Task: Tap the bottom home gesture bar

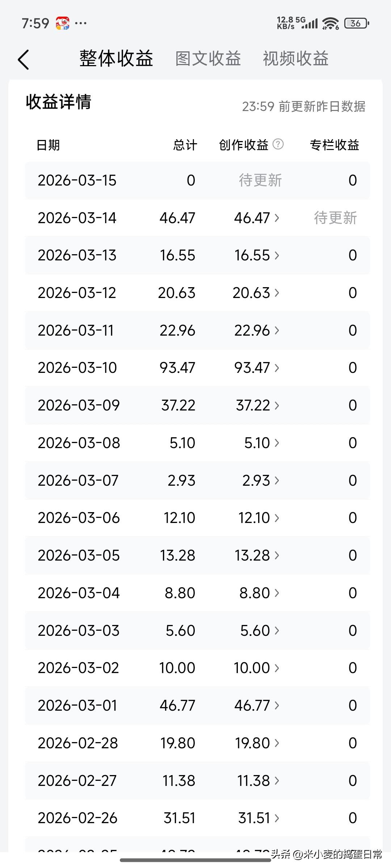Action: click(x=195, y=860)
